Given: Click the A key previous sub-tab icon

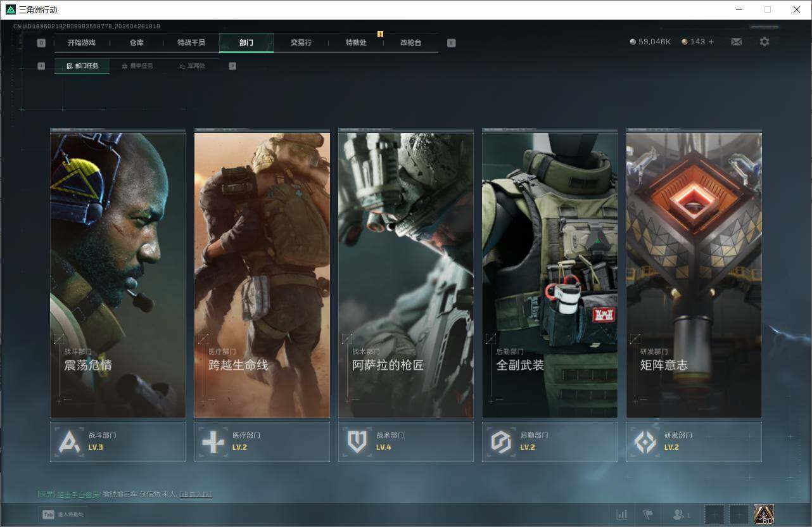Looking at the screenshot, I should 41,66.
